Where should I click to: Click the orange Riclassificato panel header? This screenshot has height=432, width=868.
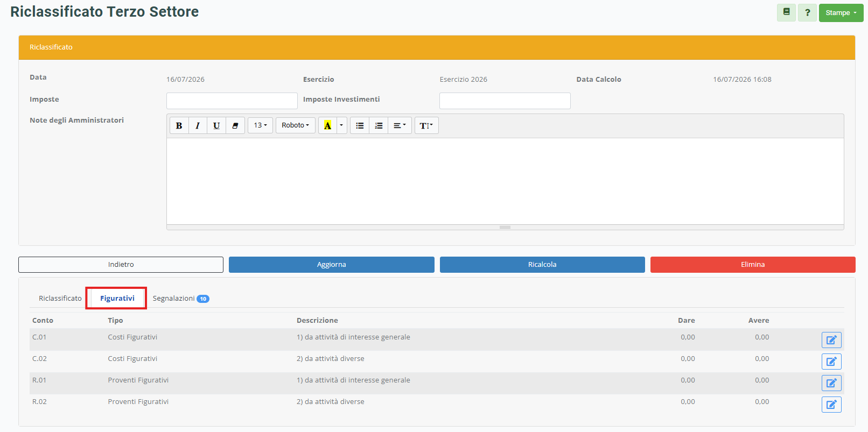click(x=437, y=47)
